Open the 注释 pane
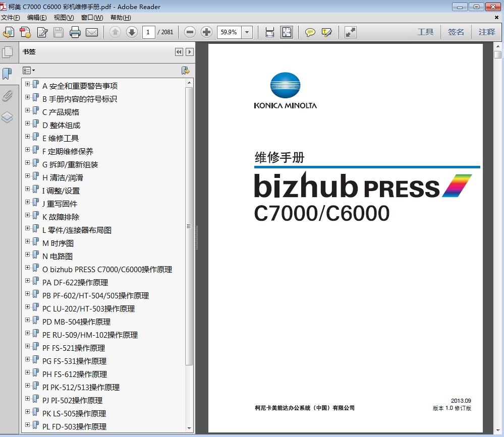This screenshot has height=437, width=504. [x=487, y=32]
